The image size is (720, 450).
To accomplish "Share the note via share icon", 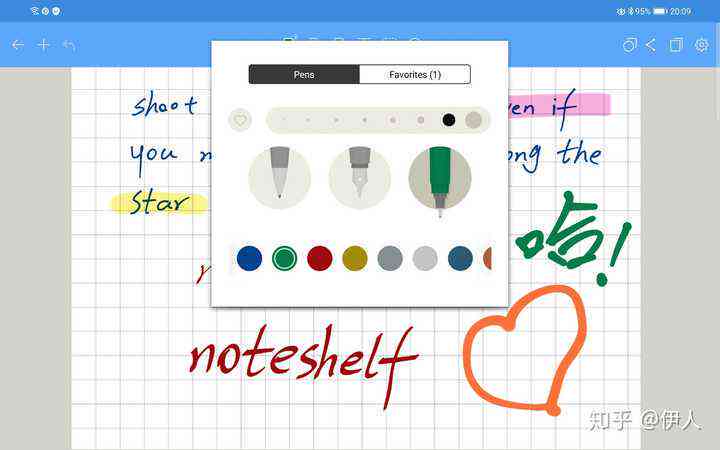I will pos(651,45).
